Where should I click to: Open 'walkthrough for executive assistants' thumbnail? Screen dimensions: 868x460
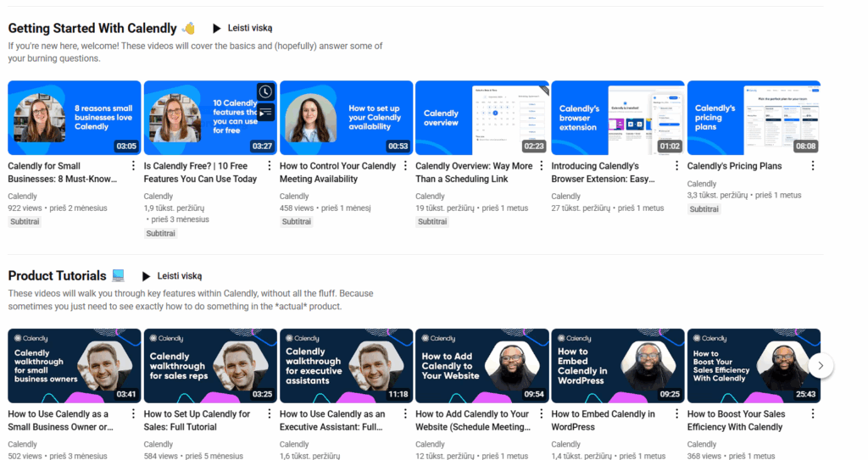(346, 365)
